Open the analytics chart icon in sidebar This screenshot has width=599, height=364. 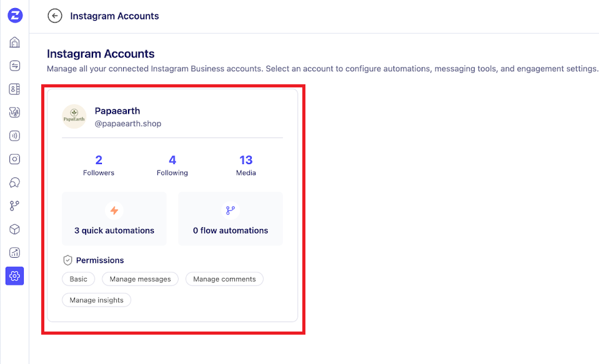(x=14, y=253)
